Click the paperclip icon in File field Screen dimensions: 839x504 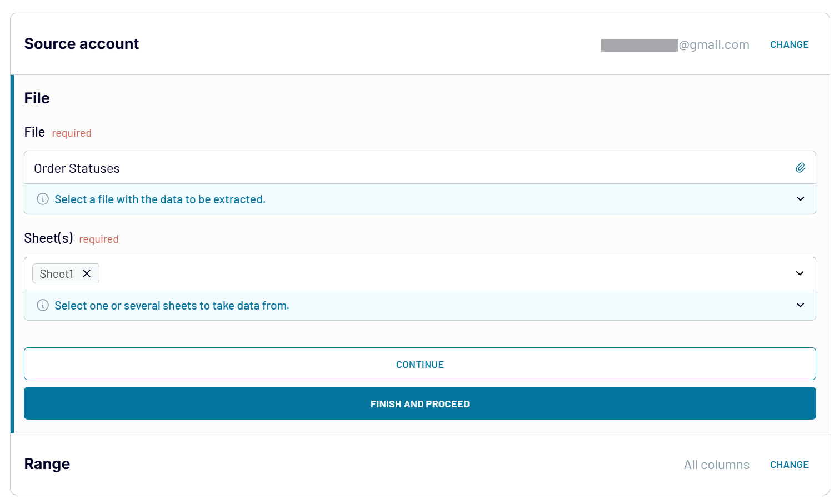point(800,168)
